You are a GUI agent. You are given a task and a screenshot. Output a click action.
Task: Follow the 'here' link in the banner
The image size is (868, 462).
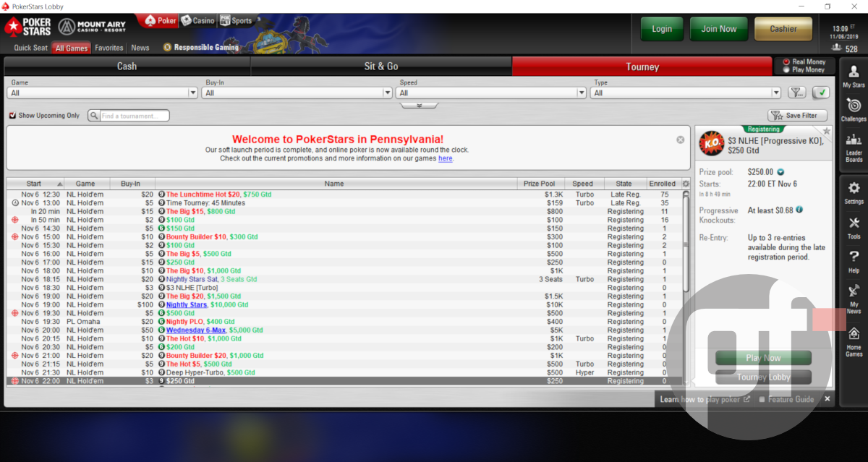tap(446, 158)
